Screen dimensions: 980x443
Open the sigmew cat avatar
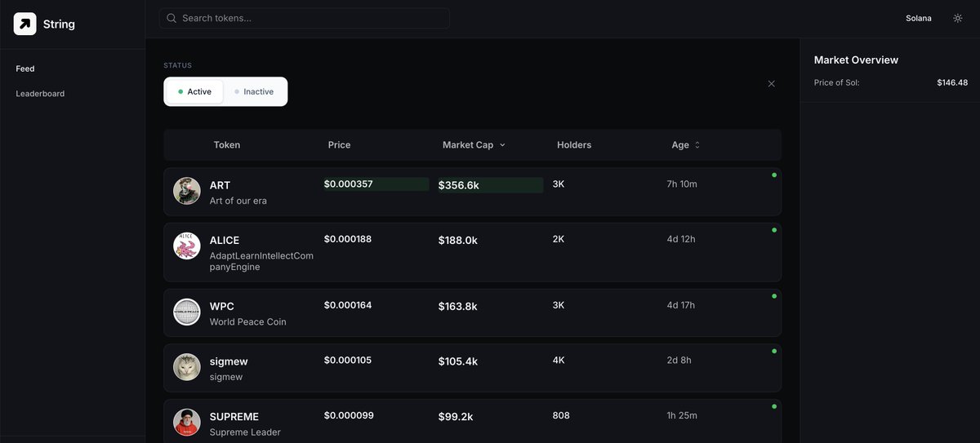click(187, 367)
